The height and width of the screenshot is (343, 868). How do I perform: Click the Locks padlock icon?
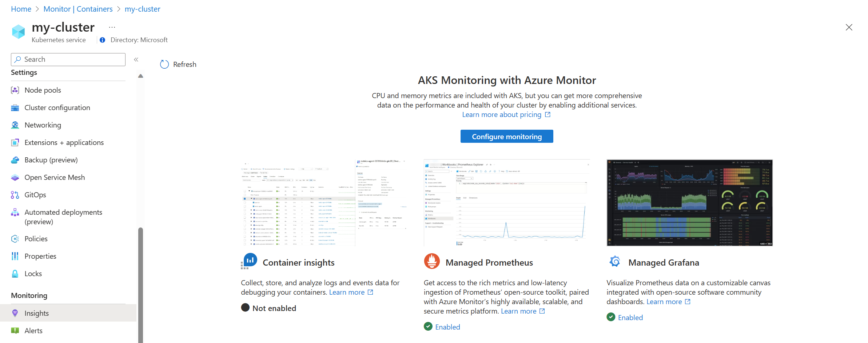15,274
